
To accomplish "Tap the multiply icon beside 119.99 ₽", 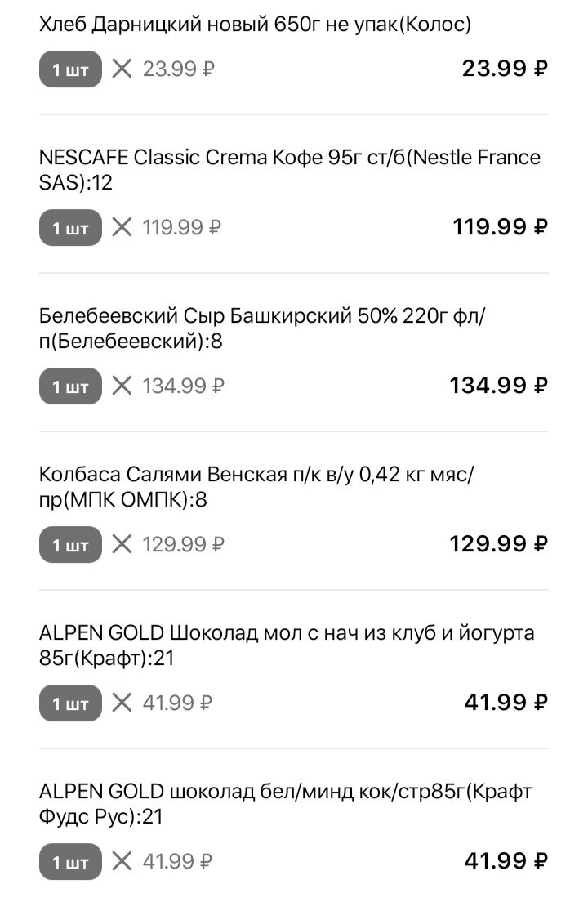I will click(122, 227).
